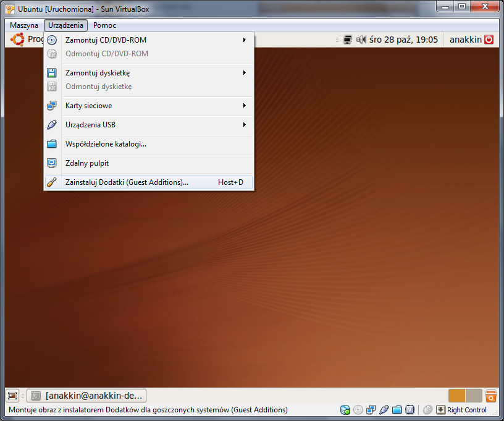This screenshot has width=504, height=421.
Task: Open the Zamontuj CD/DVD-ROM submenu
Action: [148, 40]
